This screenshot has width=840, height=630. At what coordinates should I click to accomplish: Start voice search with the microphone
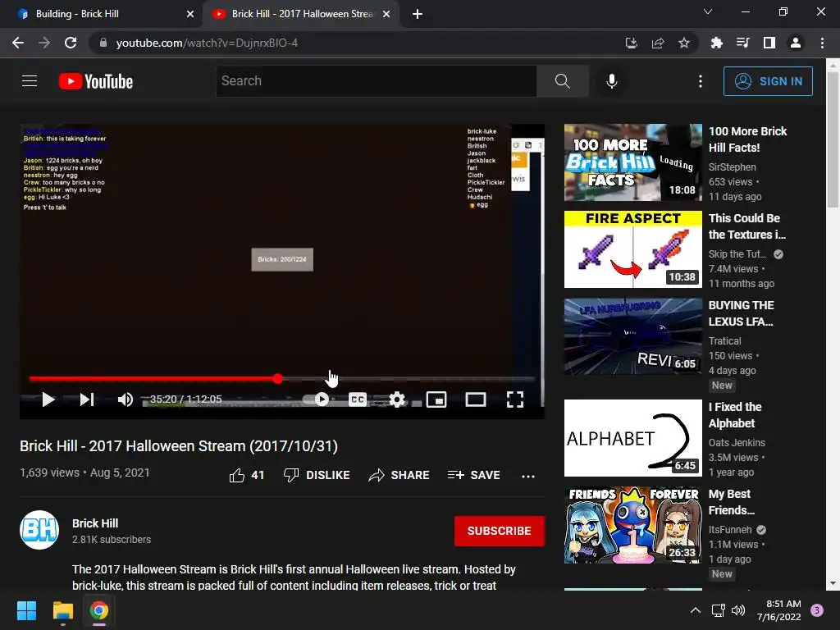click(612, 81)
